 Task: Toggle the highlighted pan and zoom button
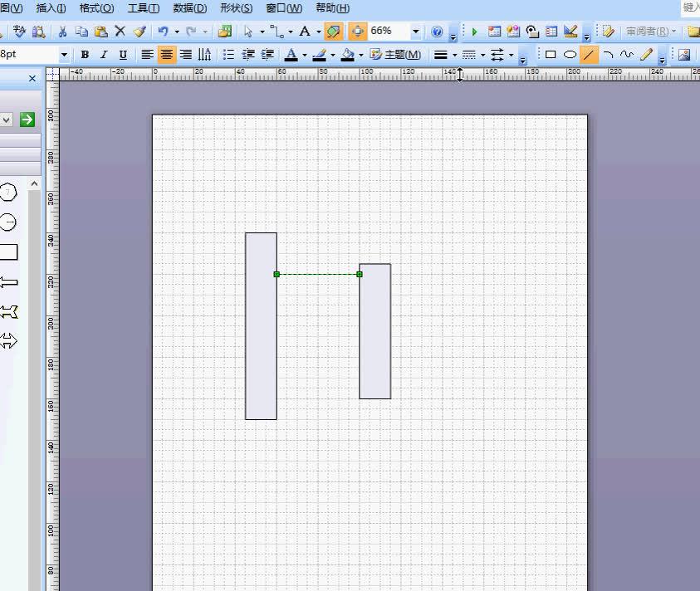click(357, 32)
